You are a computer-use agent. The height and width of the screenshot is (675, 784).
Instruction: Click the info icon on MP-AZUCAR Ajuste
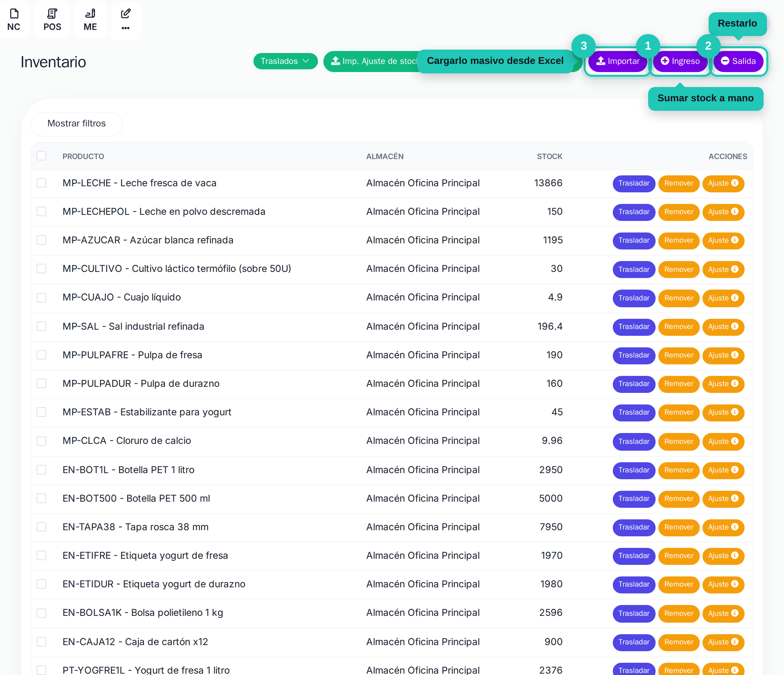tap(735, 240)
